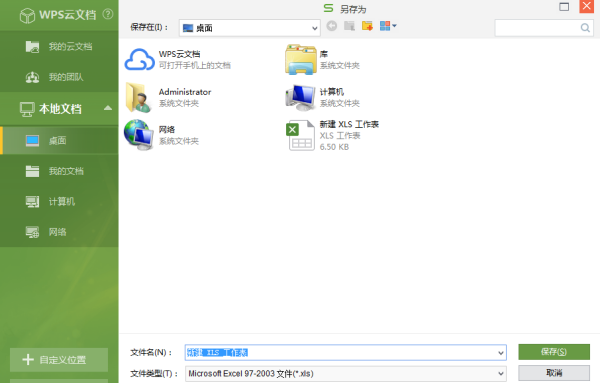The height and width of the screenshot is (383, 600).
Task: Click the back navigation arrow icon
Action: tap(332, 26)
